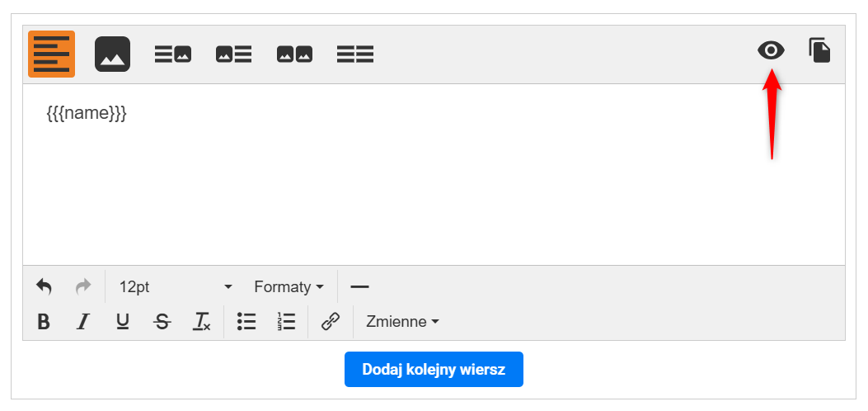Screen dimensions: 868x411
Task: Select the text-only row layout
Action: click(51, 54)
